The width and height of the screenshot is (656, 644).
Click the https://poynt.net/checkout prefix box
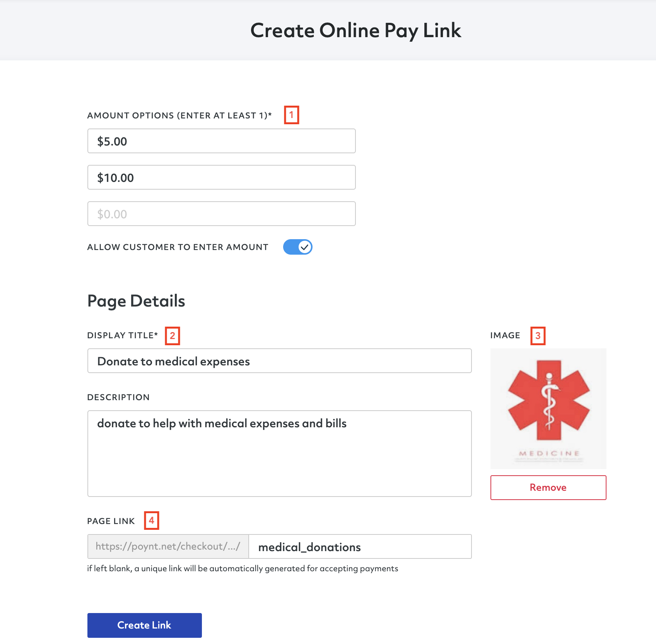coord(168,546)
